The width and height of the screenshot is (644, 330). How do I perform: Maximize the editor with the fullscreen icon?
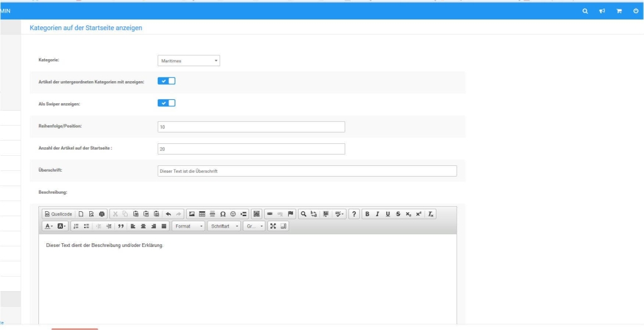[x=274, y=226]
